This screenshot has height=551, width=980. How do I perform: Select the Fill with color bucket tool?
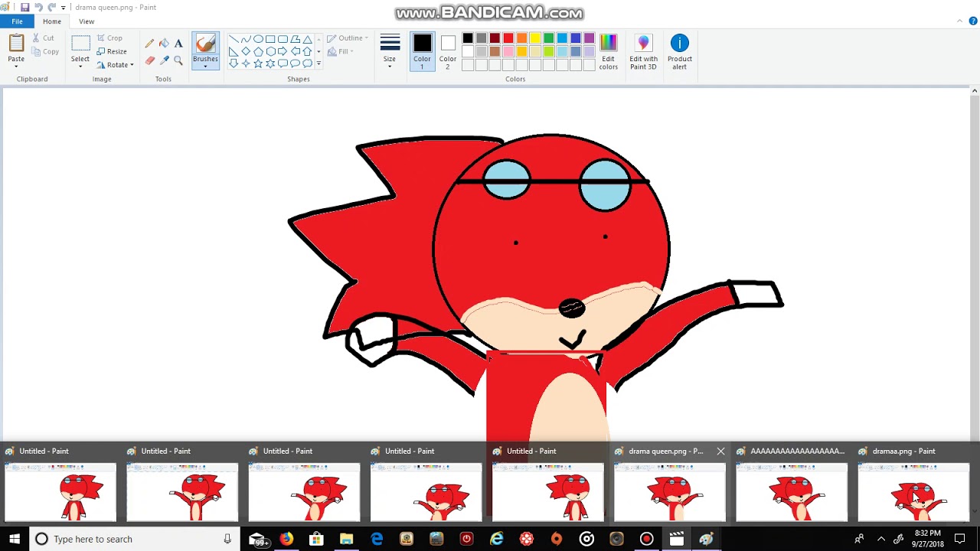click(164, 44)
